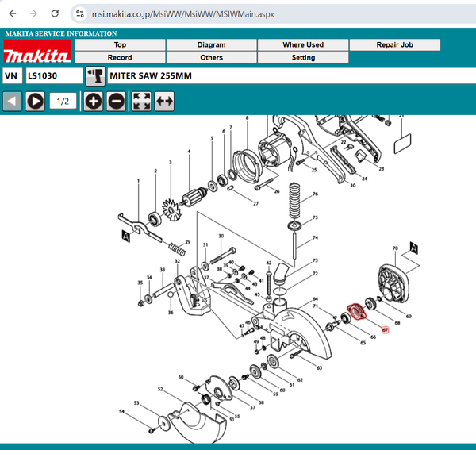Go to next diagram page arrow
This screenshot has height=450, width=476.
[x=35, y=102]
